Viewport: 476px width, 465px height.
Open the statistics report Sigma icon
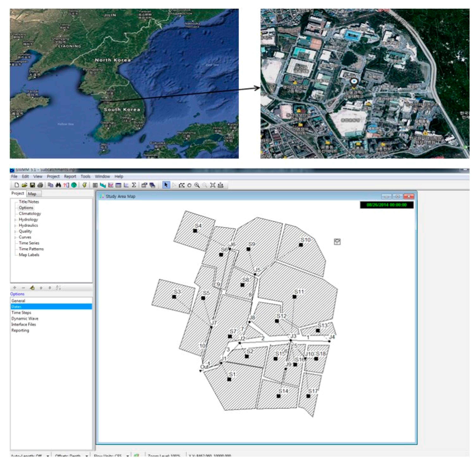pyautogui.click(x=134, y=185)
